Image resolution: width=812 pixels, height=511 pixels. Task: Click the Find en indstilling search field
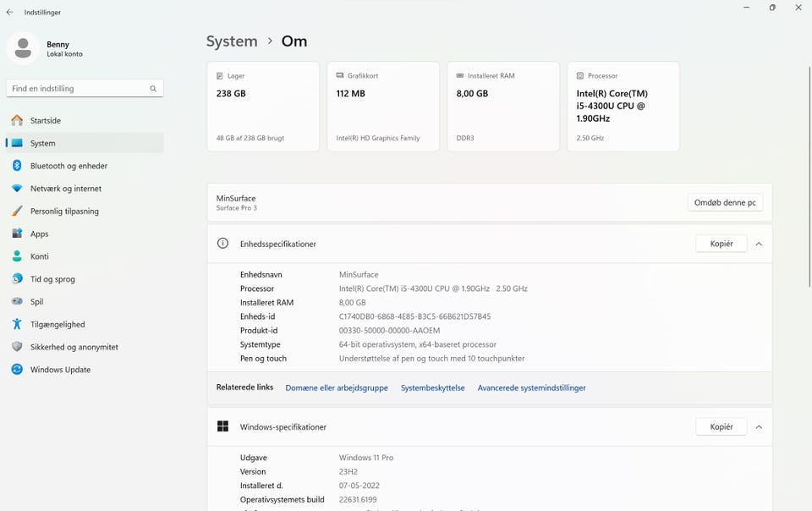[76, 88]
